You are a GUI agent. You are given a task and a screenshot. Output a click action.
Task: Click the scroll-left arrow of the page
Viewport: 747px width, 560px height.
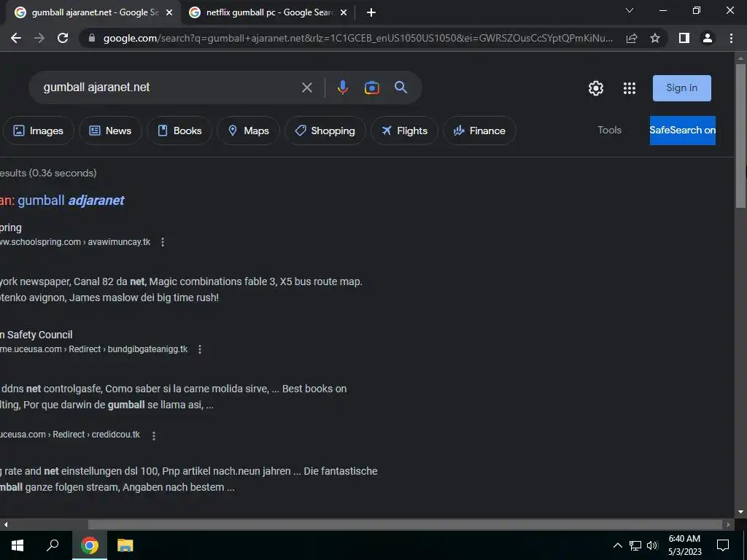pos(6,524)
